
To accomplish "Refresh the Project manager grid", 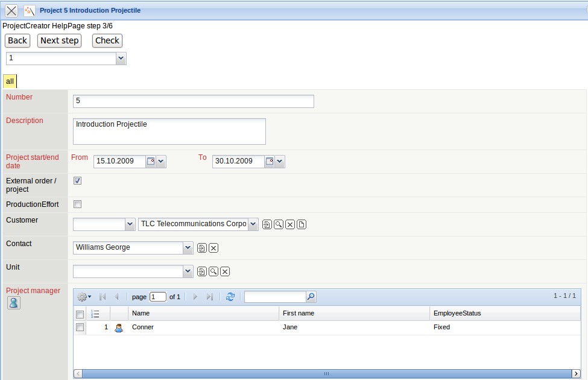I will (x=230, y=297).
